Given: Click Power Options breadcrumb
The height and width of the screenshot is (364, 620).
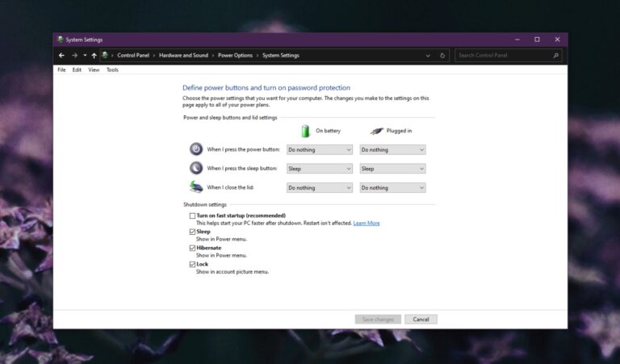Looking at the screenshot, I should [235, 56].
